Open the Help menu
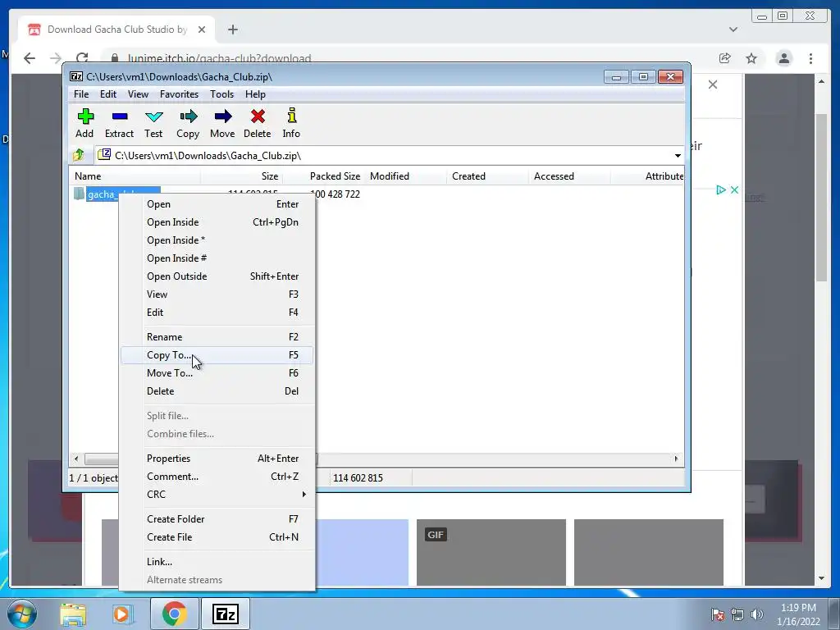This screenshot has width=840, height=630. pyautogui.click(x=255, y=94)
